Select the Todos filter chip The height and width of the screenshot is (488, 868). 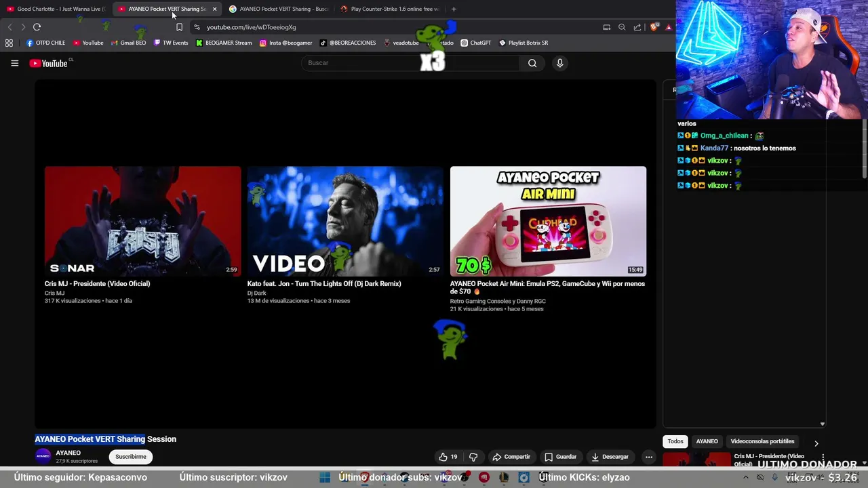(675, 441)
